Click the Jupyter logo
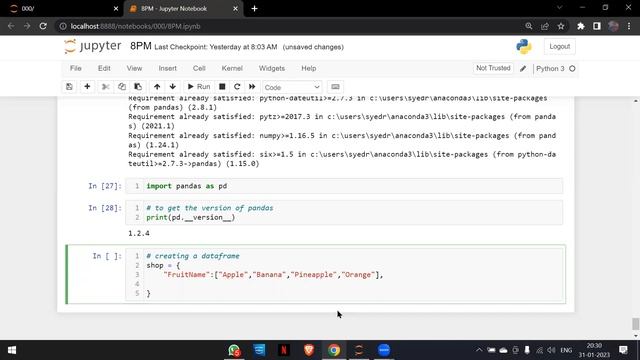The height and width of the screenshot is (360, 640). tap(93, 46)
